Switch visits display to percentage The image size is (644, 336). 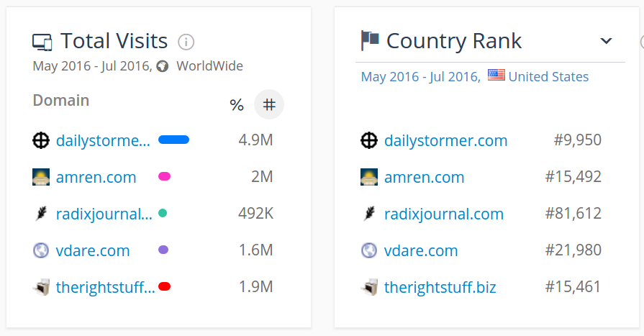click(x=237, y=106)
